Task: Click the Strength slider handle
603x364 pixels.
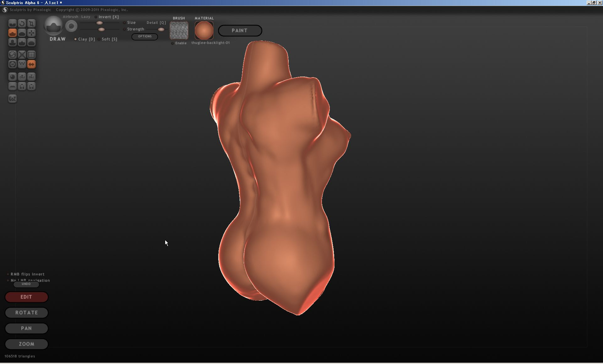Action: [101, 29]
